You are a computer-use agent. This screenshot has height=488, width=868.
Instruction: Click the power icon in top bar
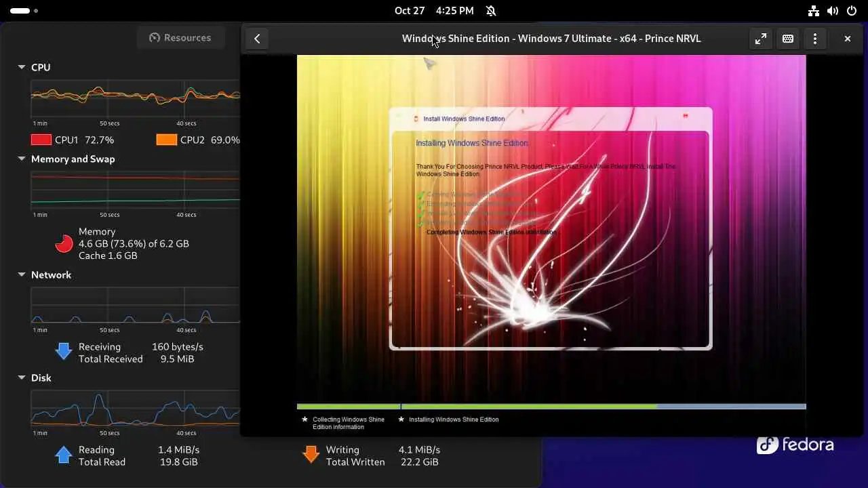tap(852, 11)
